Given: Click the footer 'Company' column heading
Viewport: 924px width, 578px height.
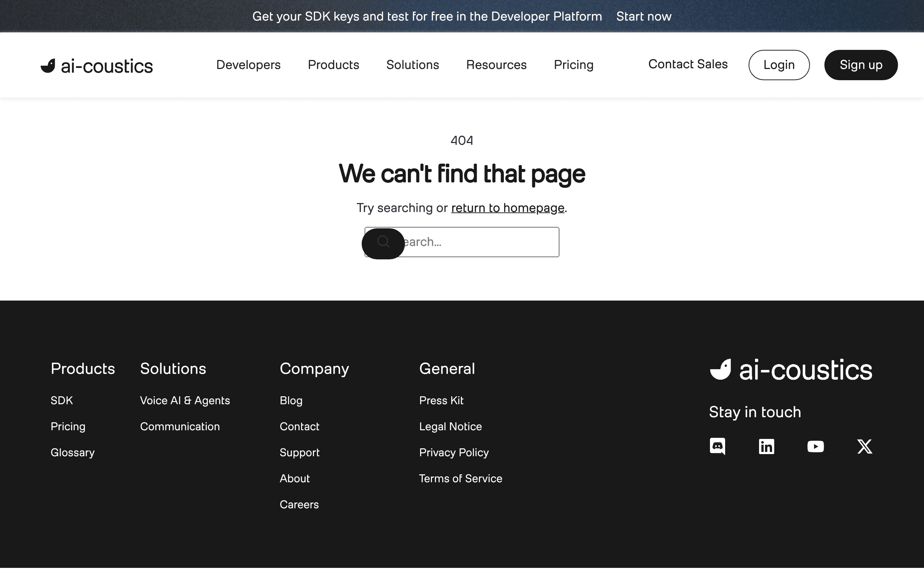Looking at the screenshot, I should pyautogui.click(x=314, y=369).
